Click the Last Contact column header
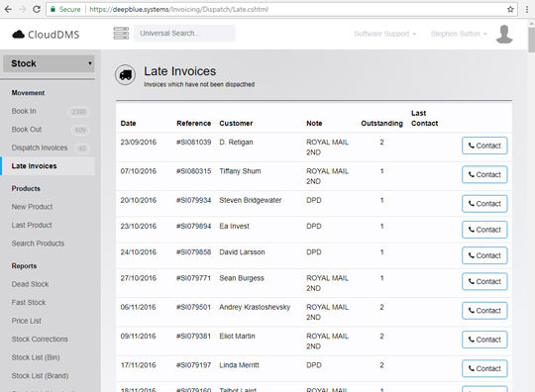 coord(424,118)
